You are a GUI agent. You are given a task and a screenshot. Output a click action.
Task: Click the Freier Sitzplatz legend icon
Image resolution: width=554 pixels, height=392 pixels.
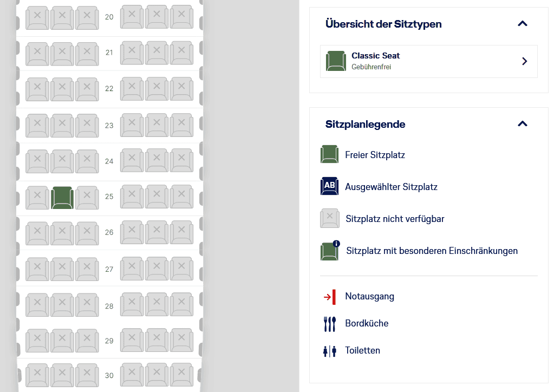329,155
